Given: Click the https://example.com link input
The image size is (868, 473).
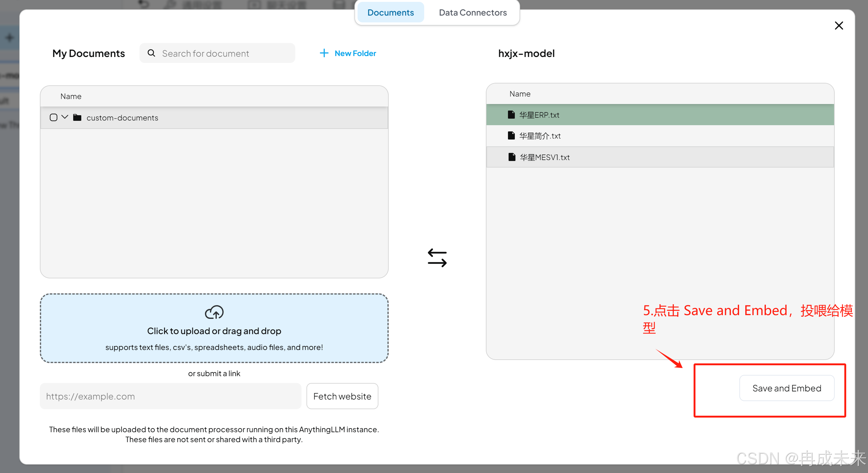Looking at the screenshot, I should [x=170, y=396].
